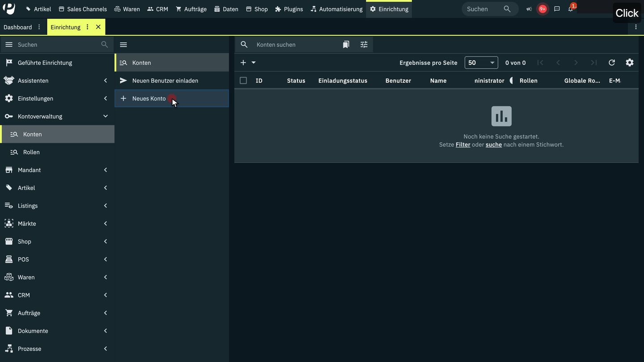Click the Filter link in empty state

click(463, 145)
